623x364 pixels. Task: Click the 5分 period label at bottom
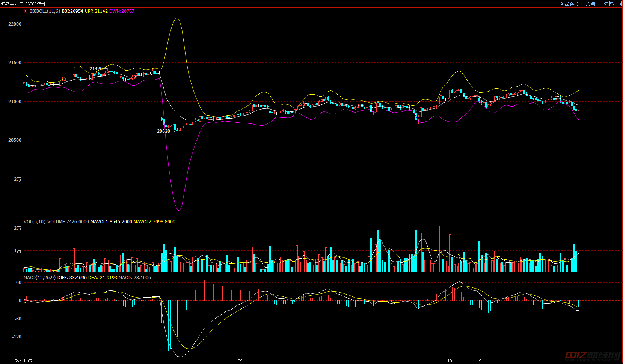[18, 361]
